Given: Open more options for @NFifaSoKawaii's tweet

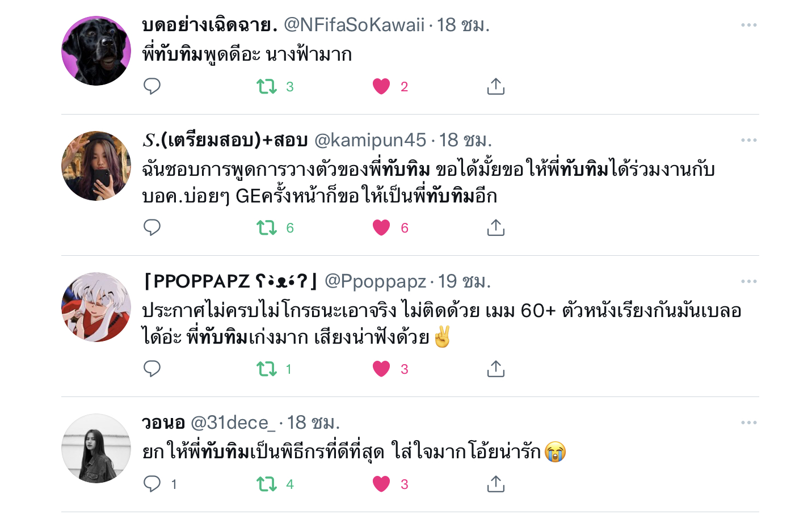Looking at the screenshot, I should tap(748, 25).
